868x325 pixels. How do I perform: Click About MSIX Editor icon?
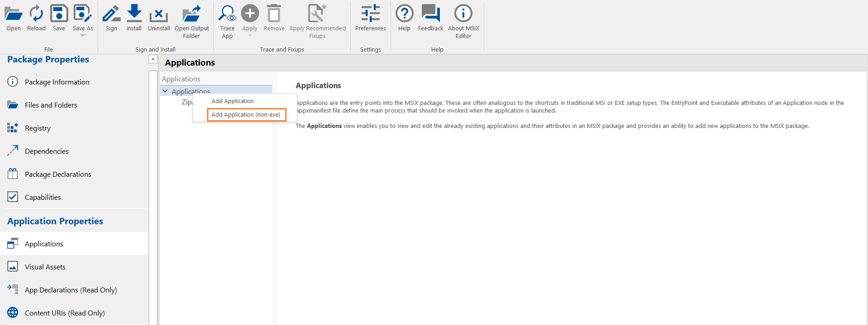(463, 14)
